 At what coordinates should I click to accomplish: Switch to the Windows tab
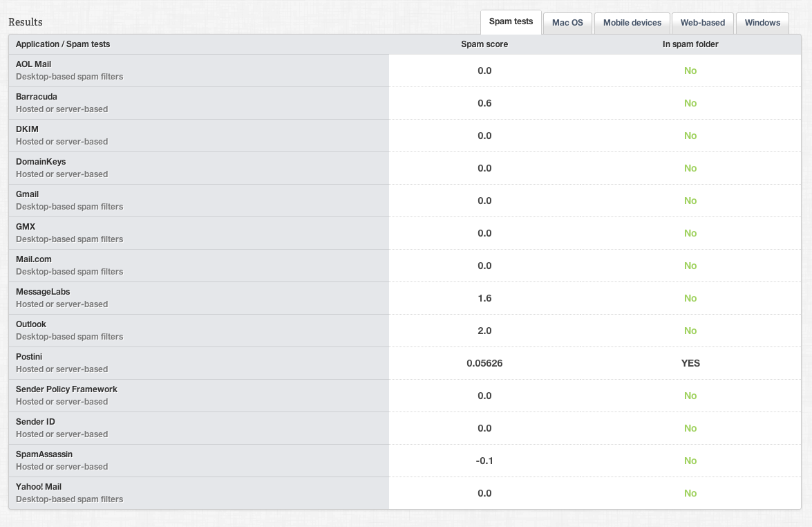tap(762, 23)
